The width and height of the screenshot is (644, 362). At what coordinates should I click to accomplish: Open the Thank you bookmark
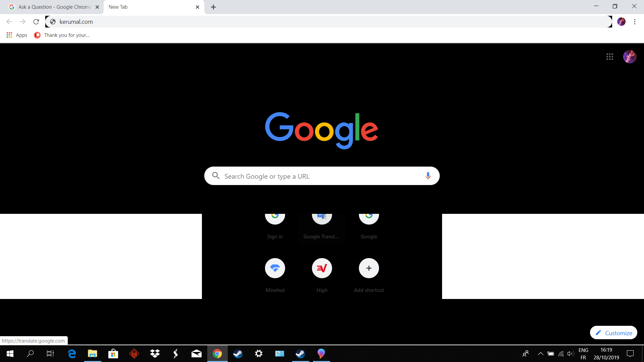click(62, 35)
